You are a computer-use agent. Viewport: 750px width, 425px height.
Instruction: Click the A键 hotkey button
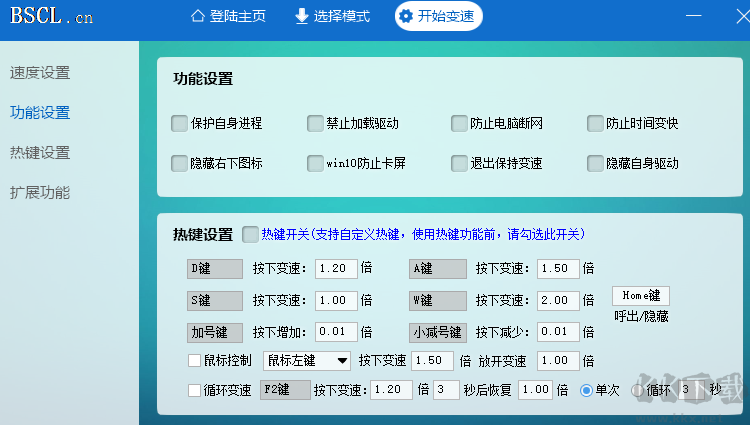pos(438,269)
